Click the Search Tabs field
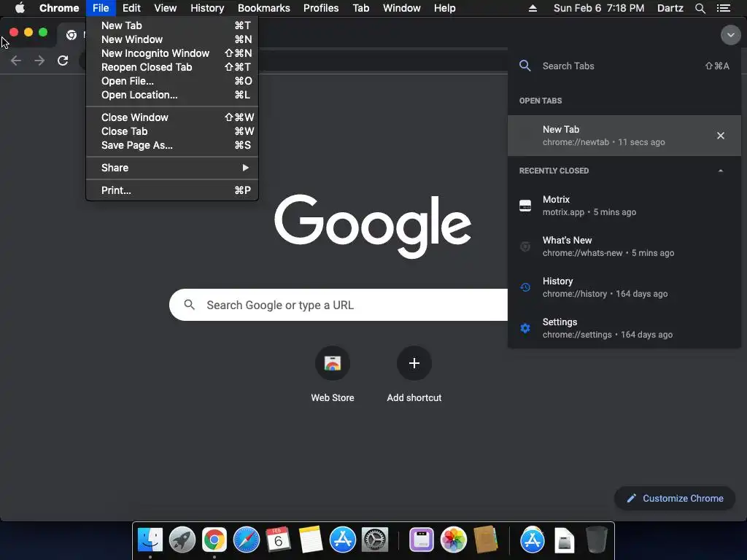The image size is (747, 560). click(624, 66)
